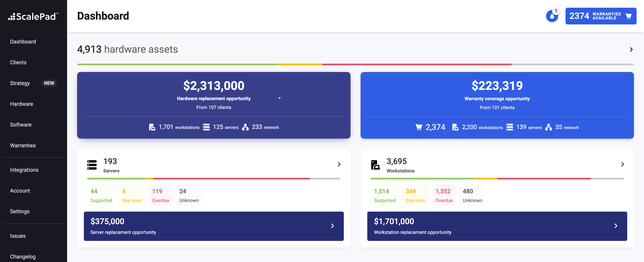Click the 119 Overdue servers badge
The image size is (644, 262).
(x=160, y=195)
